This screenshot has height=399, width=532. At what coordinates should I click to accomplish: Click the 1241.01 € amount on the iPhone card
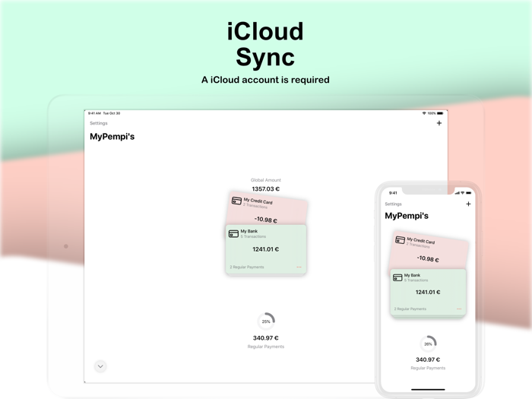428,292
